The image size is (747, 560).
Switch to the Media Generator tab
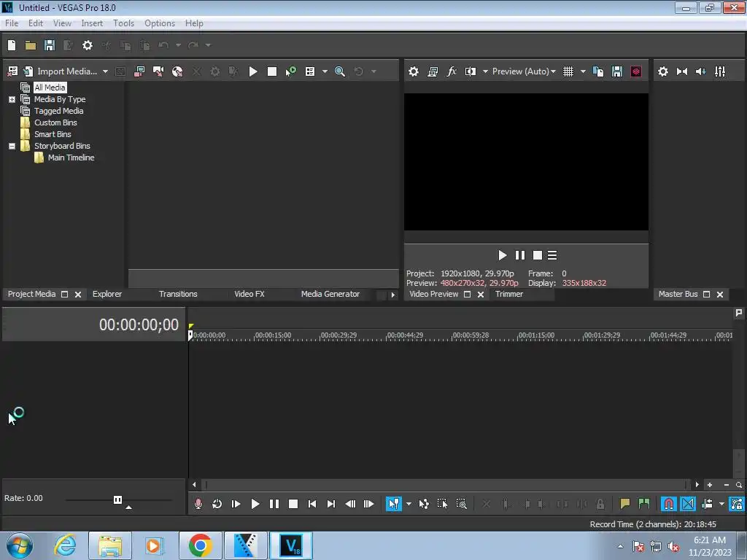point(330,295)
